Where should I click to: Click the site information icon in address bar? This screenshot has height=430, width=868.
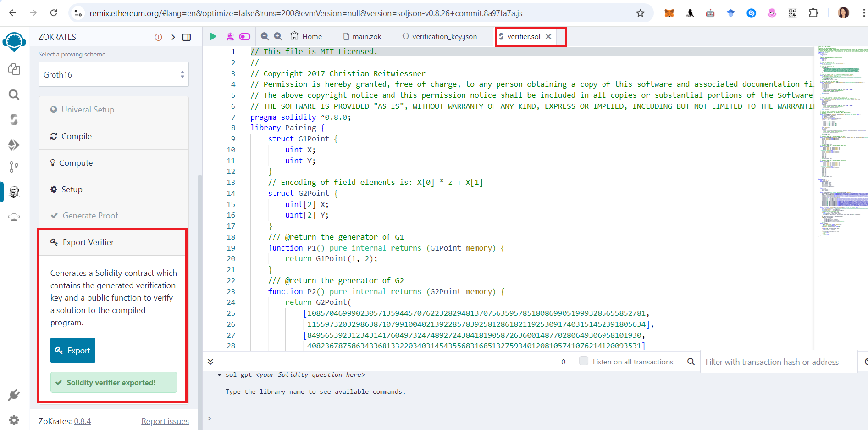pos(78,13)
